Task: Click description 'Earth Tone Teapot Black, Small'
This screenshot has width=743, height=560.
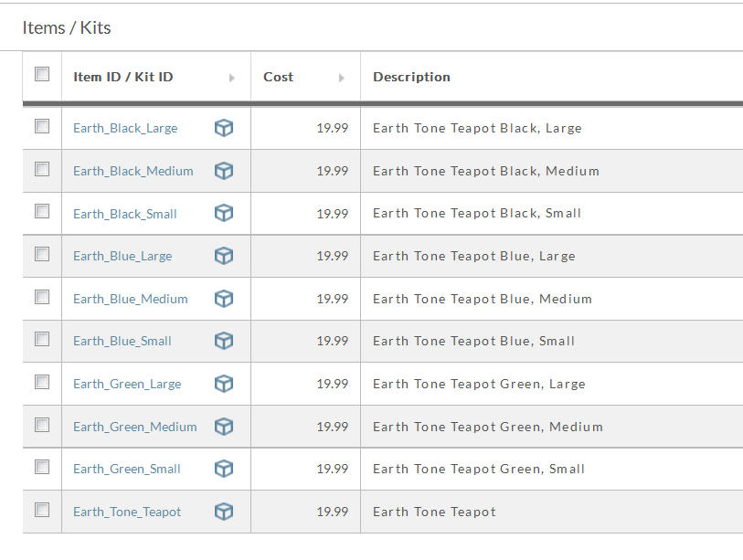Action: pyautogui.click(x=477, y=213)
